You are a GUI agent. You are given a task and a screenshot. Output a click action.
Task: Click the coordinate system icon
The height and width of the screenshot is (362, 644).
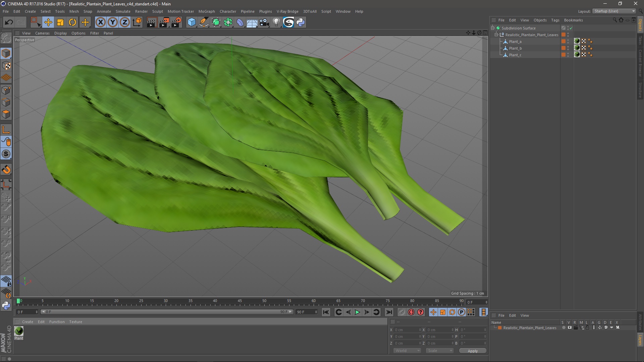[x=137, y=22]
